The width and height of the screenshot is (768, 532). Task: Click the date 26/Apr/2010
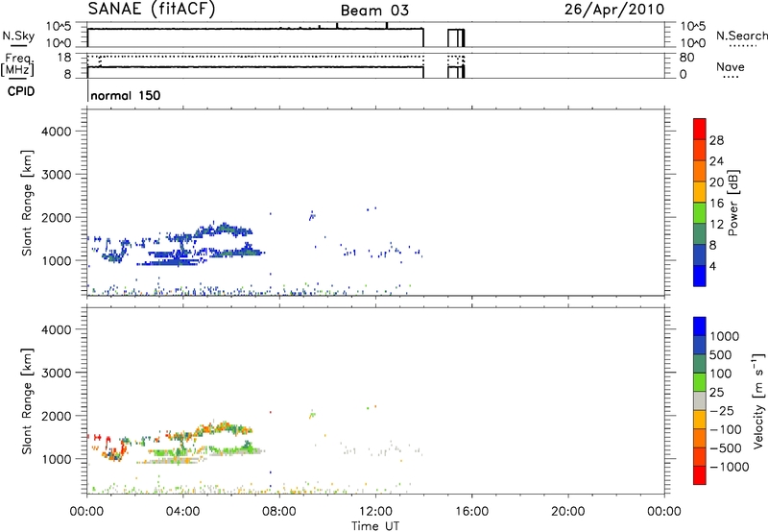(614, 10)
